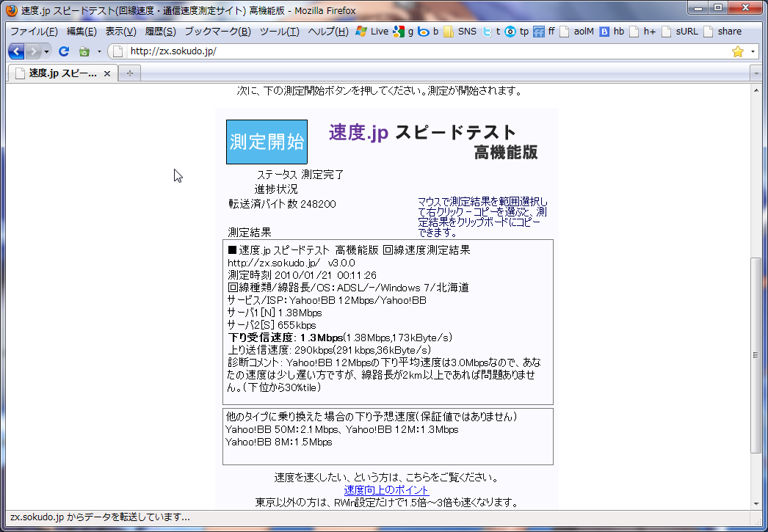Image resolution: width=768 pixels, height=532 pixels.
Task: Open a new tab with plus button
Action: coord(130,73)
